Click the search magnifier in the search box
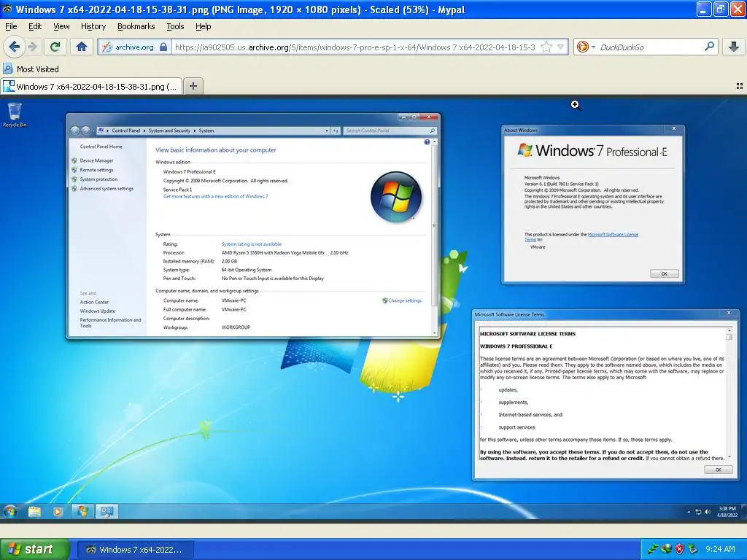 coord(709,47)
